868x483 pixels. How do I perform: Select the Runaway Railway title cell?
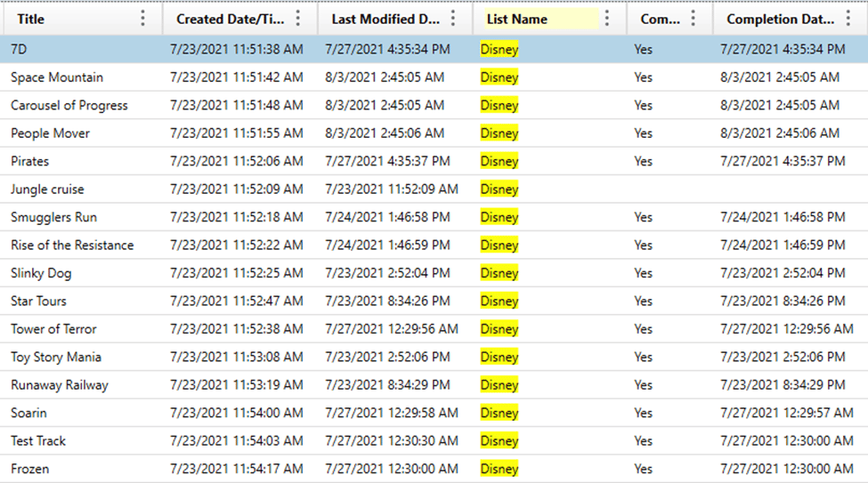coord(60,385)
